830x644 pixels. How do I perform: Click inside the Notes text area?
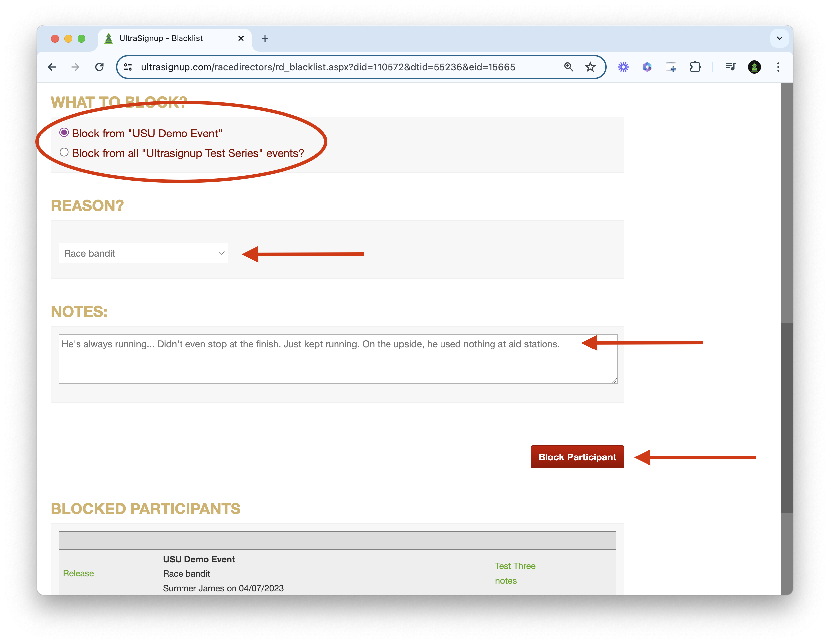point(338,357)
